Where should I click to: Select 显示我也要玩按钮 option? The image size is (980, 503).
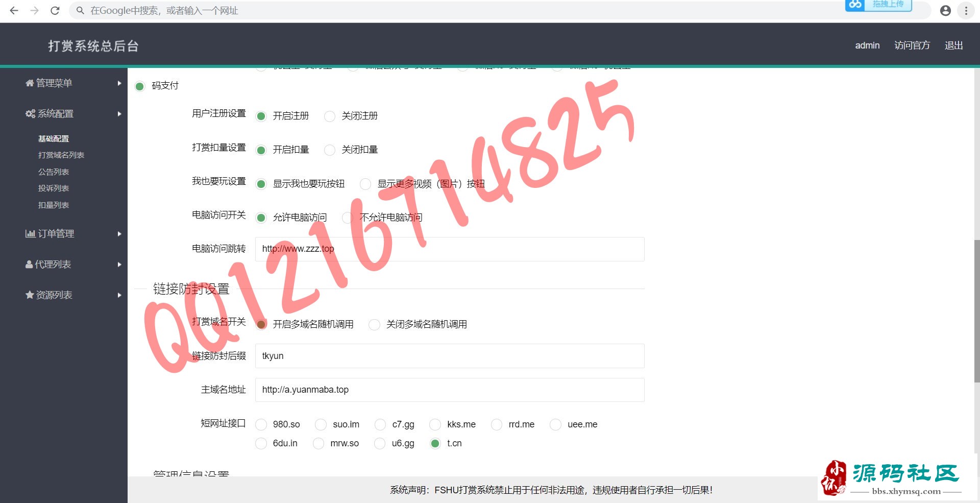click(x=261, y=184)
